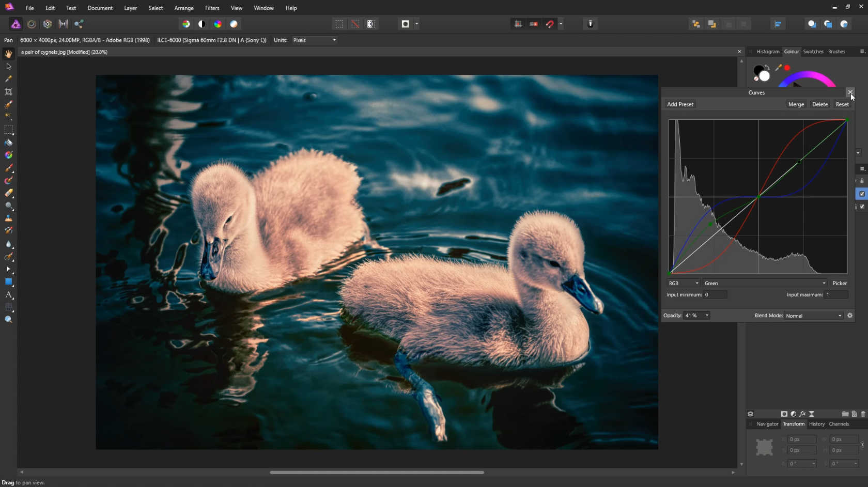Toggle visibility checkbox of the highlighted layer
Screen dimensions: 868x487
tap(862, 194)
